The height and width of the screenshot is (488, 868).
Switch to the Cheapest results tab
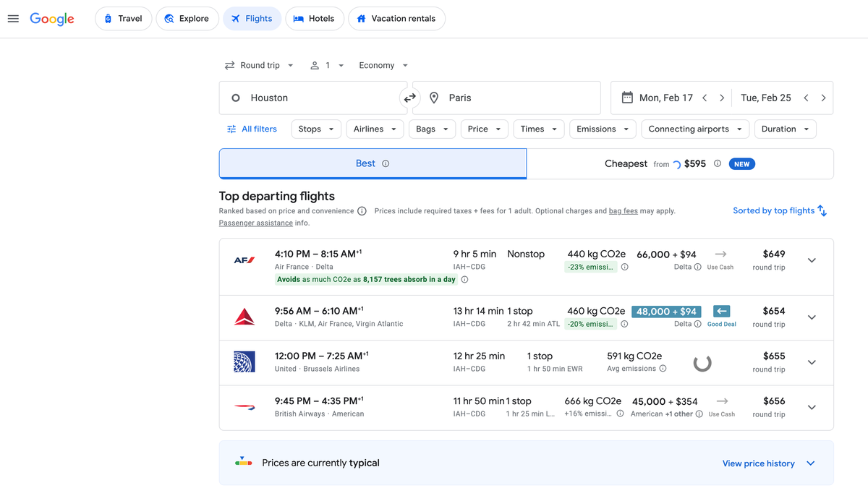coord(626,163)
